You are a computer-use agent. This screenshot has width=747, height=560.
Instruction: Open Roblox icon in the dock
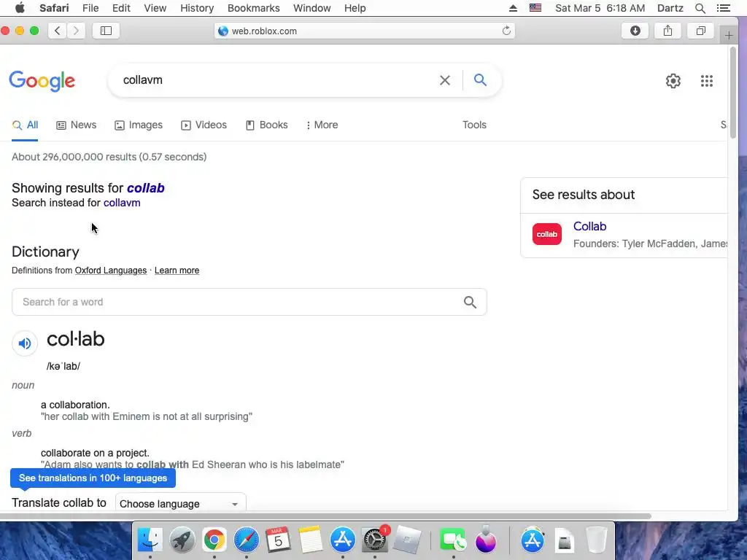click(x=407, y=540)
